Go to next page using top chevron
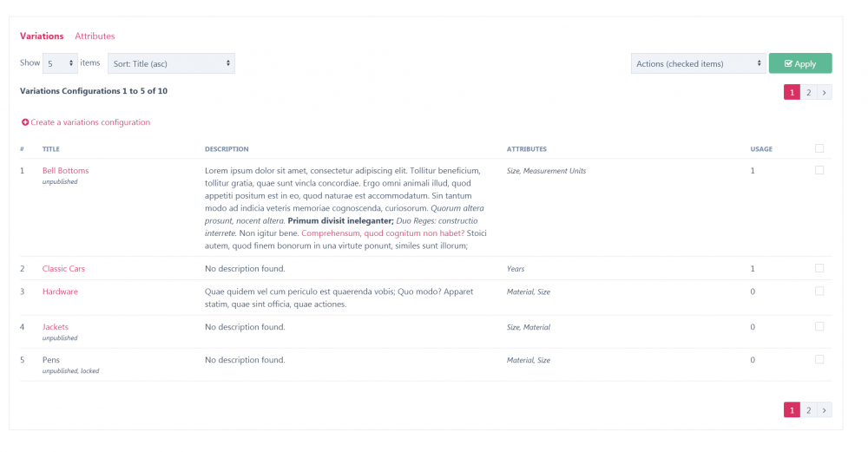This screenshot has width=868, height=452. (825, 92)
